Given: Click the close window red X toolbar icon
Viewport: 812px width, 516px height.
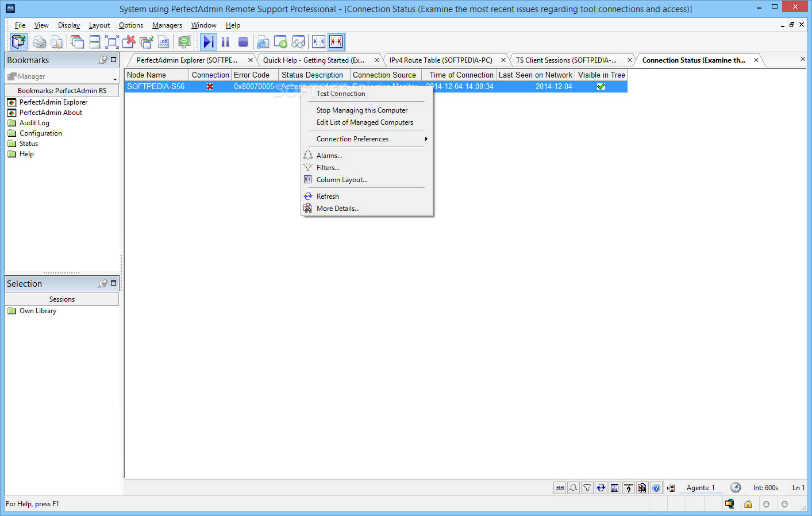Looking at the screenshot, I should (x=129, y=42).
